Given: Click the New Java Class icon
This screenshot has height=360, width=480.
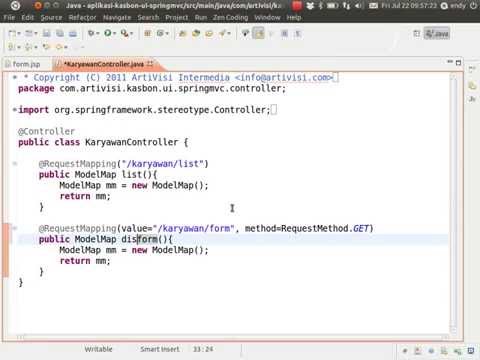Looking at the screenshot, I should click(x=160, y=33).
